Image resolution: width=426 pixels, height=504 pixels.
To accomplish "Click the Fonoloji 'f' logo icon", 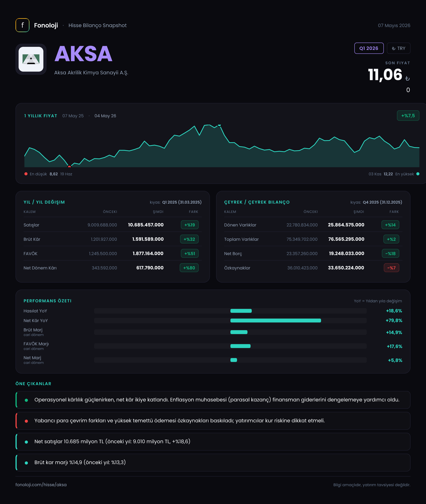I will (x=22, y=25).
